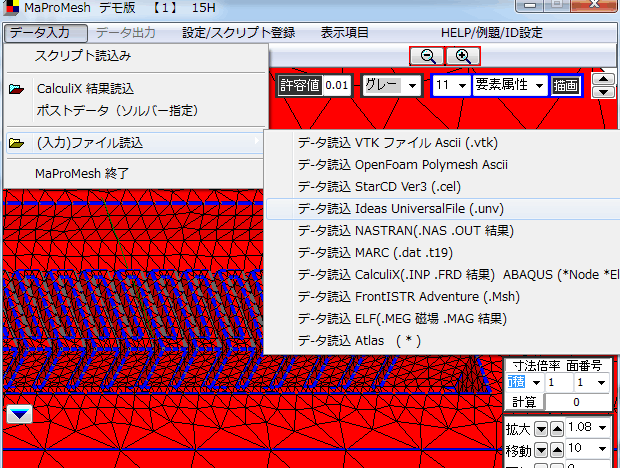620x468 pixels.
Task: Click the 移動 label text
Action: [518, 450]
